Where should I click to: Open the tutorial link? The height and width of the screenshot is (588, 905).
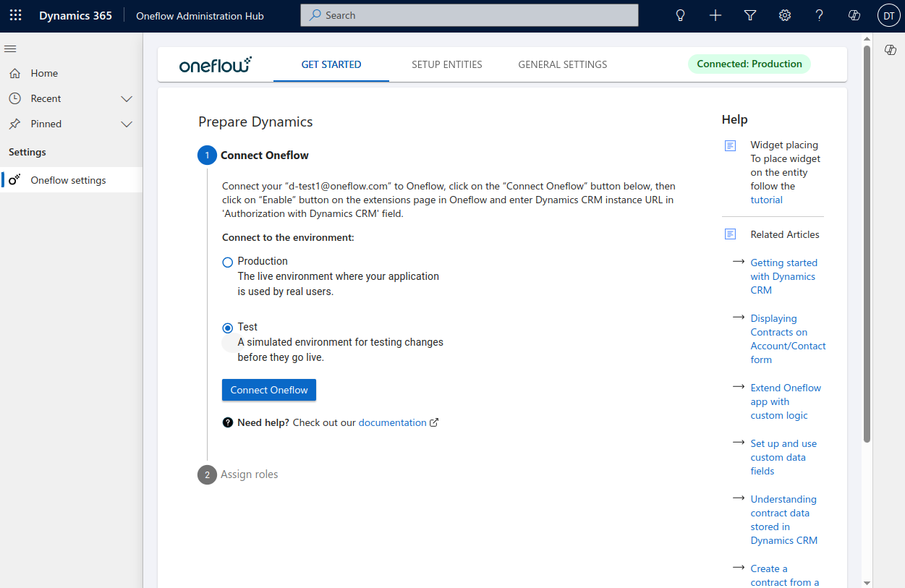tap(766, 200)
